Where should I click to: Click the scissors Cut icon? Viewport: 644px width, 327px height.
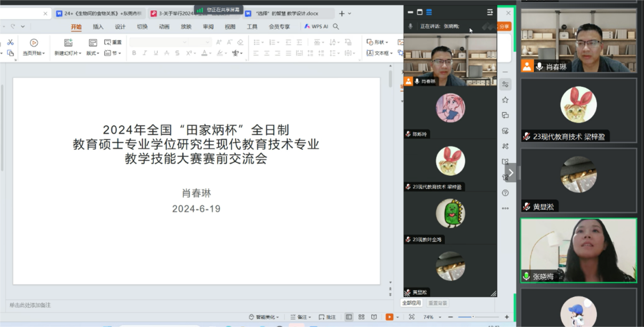[10, 42]
